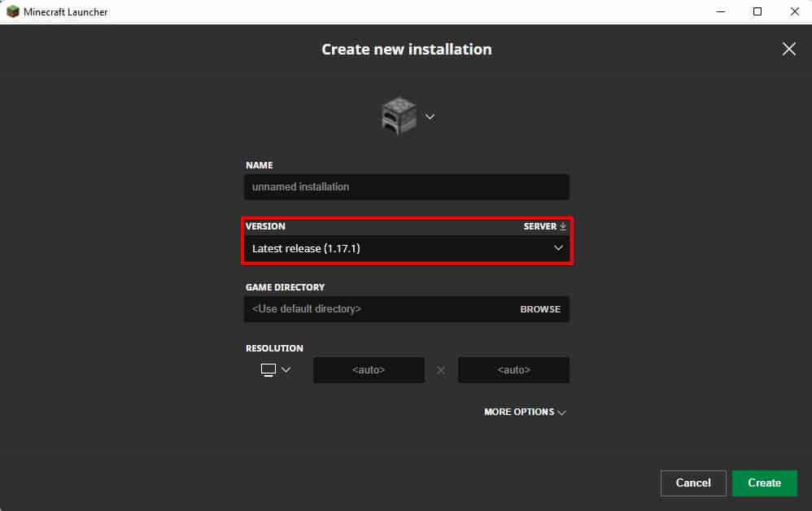The height and width of the screenshot is (511, 812).
Task: Expand the installation icon chooser chevron
Action: [x=430, y=116]
